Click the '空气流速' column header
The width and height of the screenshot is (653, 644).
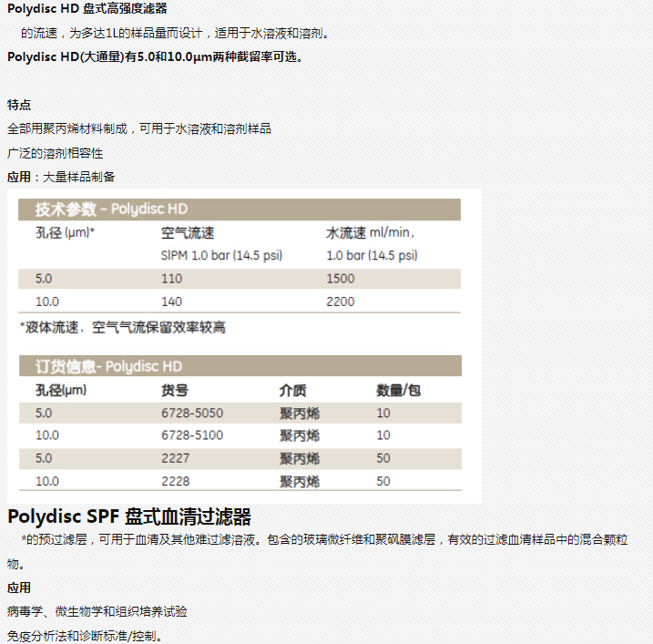(x=188, y=233)
